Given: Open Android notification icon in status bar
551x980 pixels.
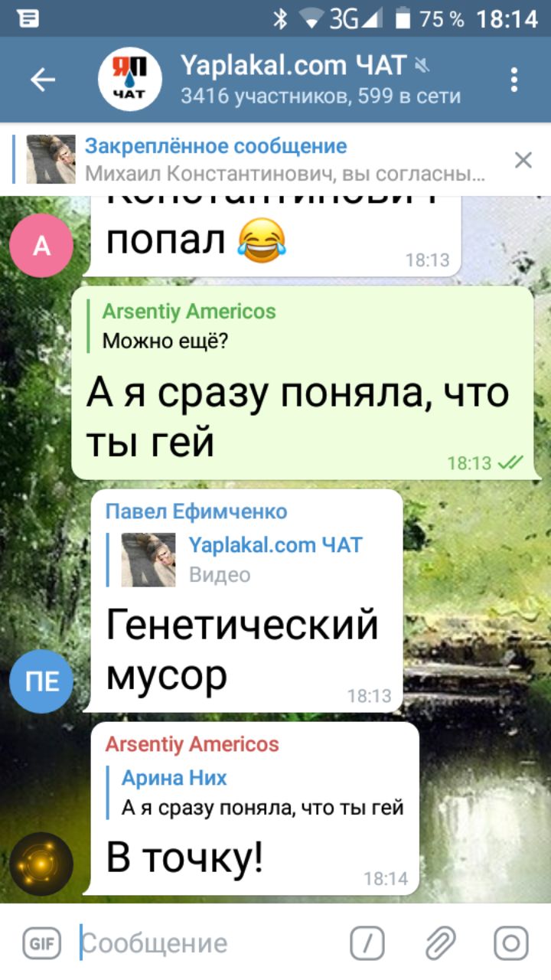Looking at the screenshot, I should 28,19.
